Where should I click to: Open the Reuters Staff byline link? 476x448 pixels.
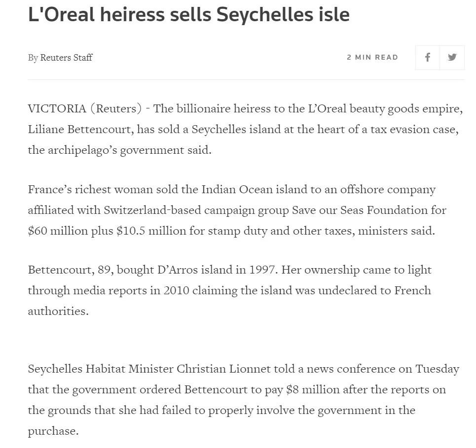pos(66,57)
